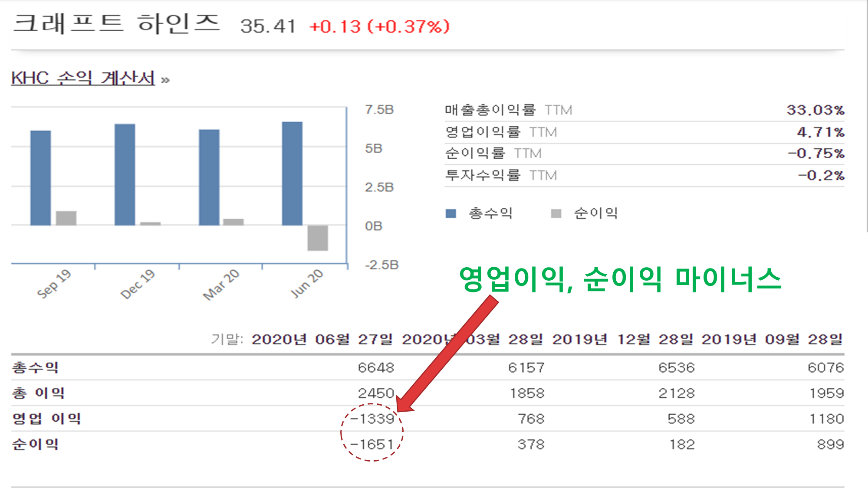This screenshot has height=488, width=868.
Task: Click the 매출총이익률 TTM row
Action: pyautogui.click(x=508, y=110)
